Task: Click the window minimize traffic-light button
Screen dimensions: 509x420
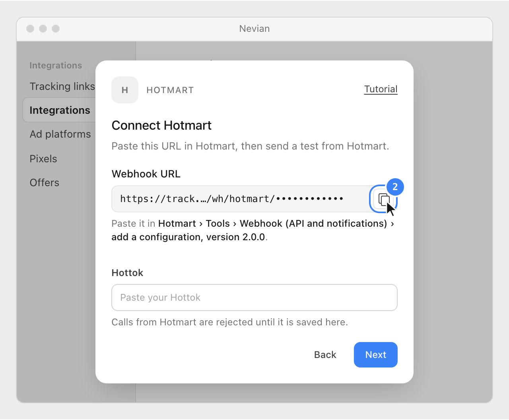Action: tap(43, 29)
